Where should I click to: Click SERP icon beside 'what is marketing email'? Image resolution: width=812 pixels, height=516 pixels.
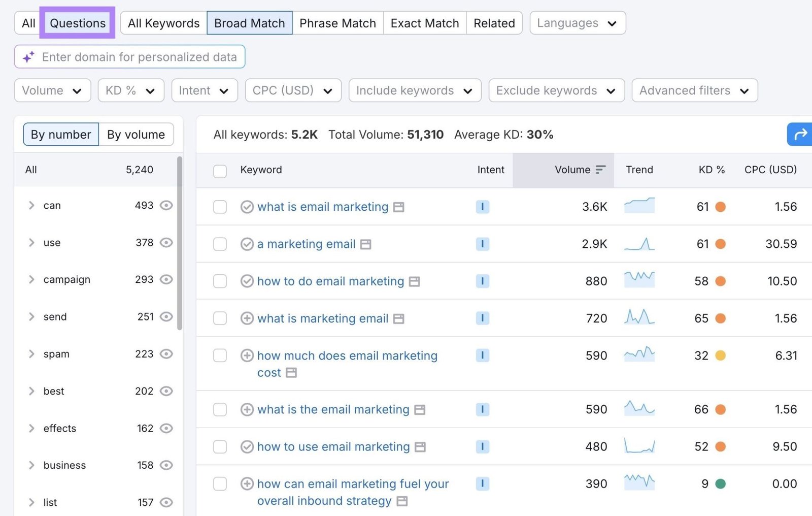pyautogui.click(x=399, y=319)
